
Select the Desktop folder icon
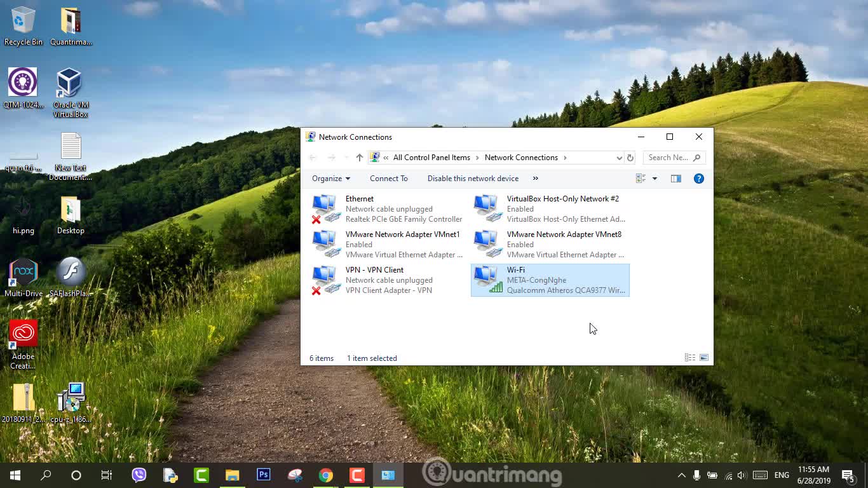pyautogui.click(x=71, y=215)
